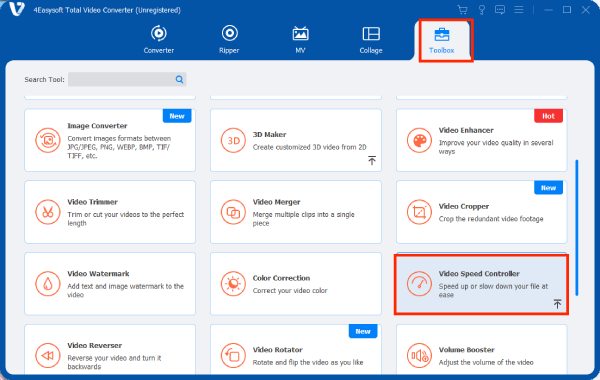600x380 pixels.
Task: Click the New badge on Video Rotator
Action: click(x=363, y=331)
